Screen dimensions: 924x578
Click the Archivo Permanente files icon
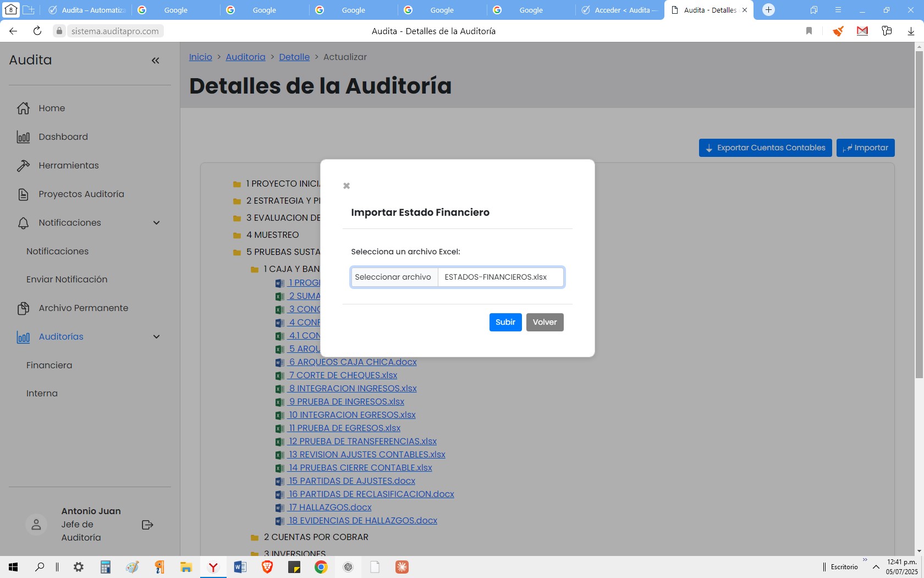coord(23,308)
